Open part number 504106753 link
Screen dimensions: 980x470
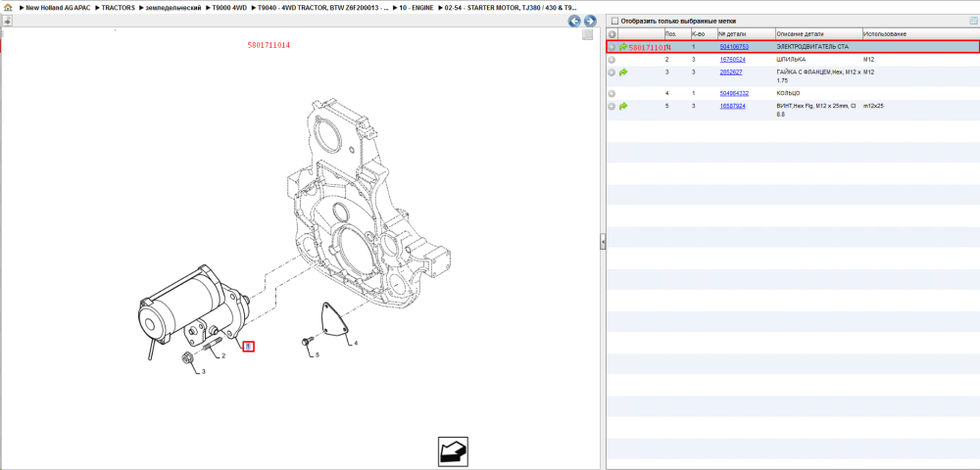734,47
